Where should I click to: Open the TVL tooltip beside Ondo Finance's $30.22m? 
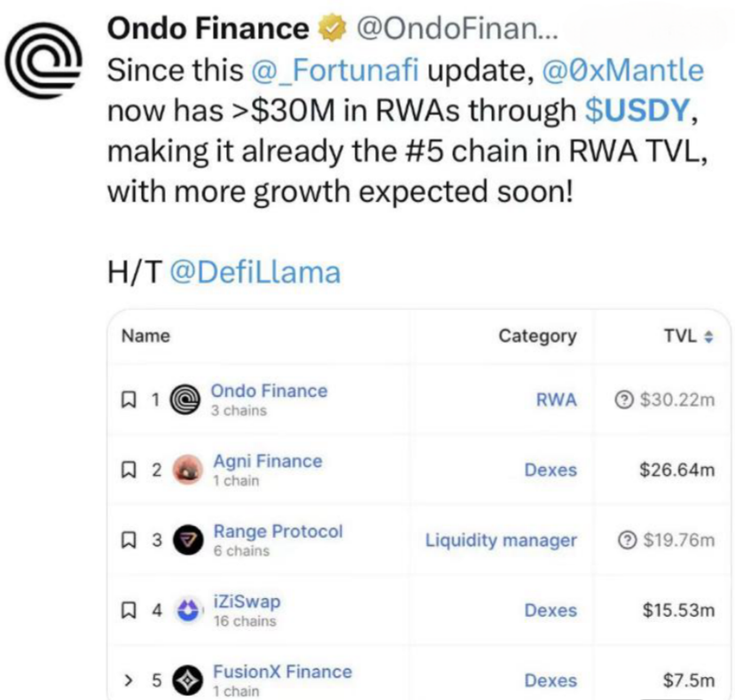point(622,398)
